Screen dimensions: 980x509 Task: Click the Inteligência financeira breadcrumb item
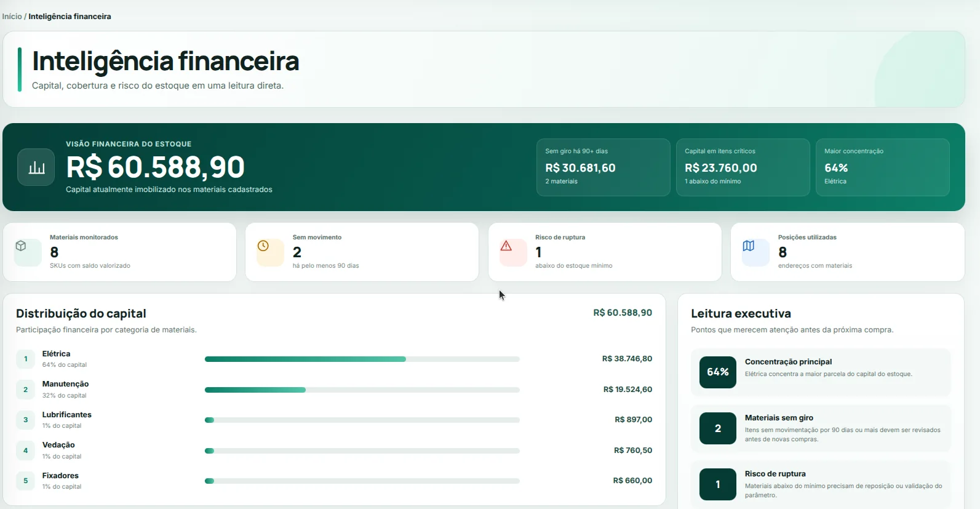click(70, 17)
